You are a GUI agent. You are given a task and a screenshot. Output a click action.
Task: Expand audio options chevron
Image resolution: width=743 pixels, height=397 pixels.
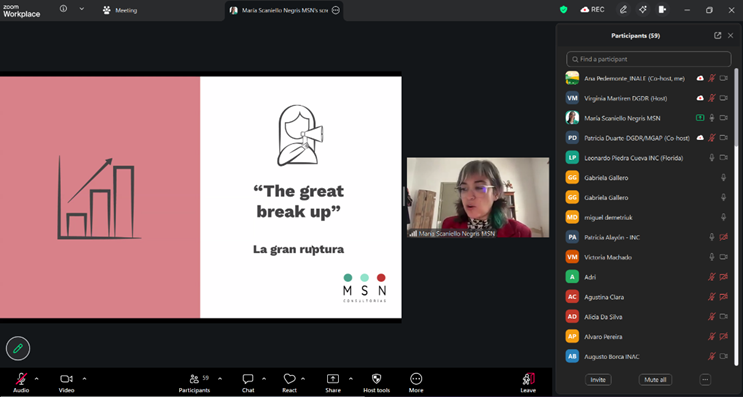coord(36,379)
